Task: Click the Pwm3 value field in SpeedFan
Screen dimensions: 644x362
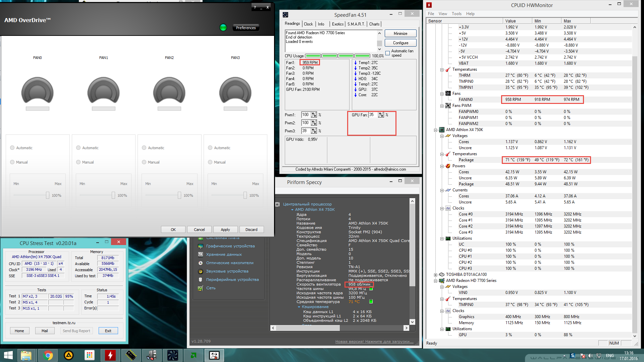Action: (x=306, y=131)
